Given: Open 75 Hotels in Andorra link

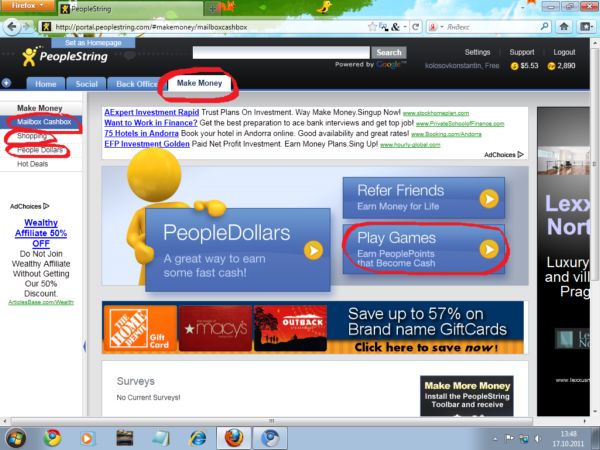Looking at the screenshot, I should pos(141,134).
